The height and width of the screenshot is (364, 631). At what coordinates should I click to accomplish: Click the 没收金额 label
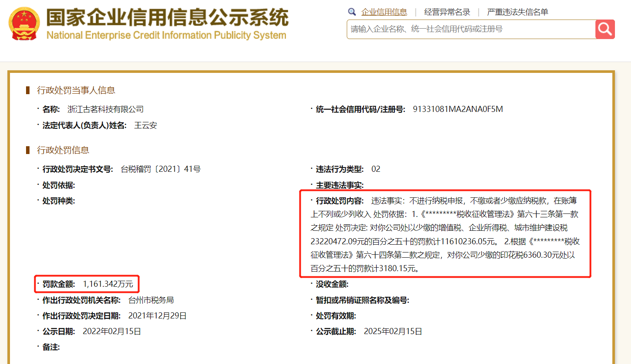click(332, 285)
